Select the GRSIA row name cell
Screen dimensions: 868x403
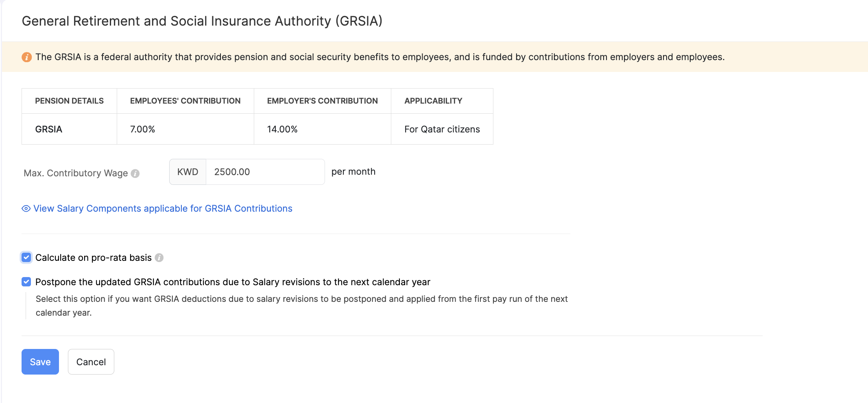[49, 130]
